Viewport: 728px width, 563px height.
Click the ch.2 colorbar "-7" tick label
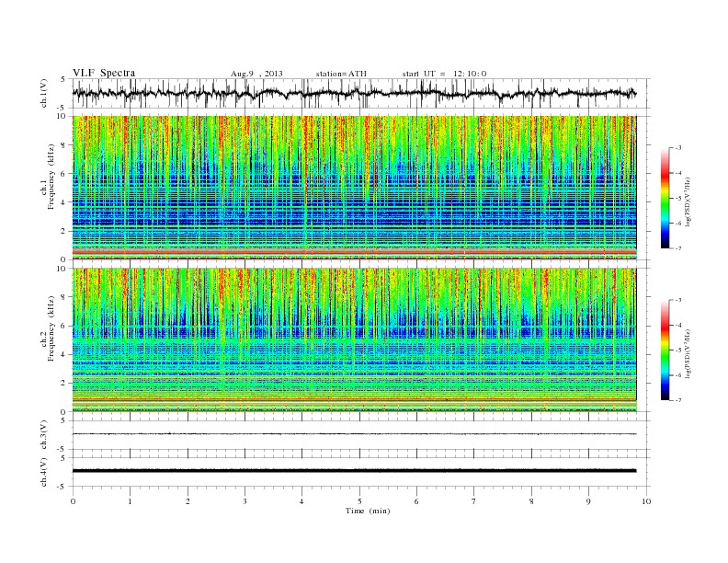pos(678,400)
